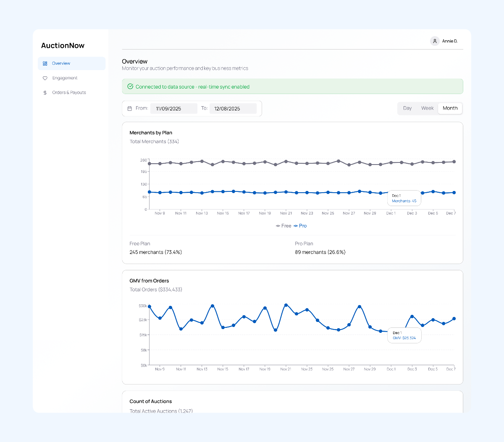Click the Free series legend marker

278,225
